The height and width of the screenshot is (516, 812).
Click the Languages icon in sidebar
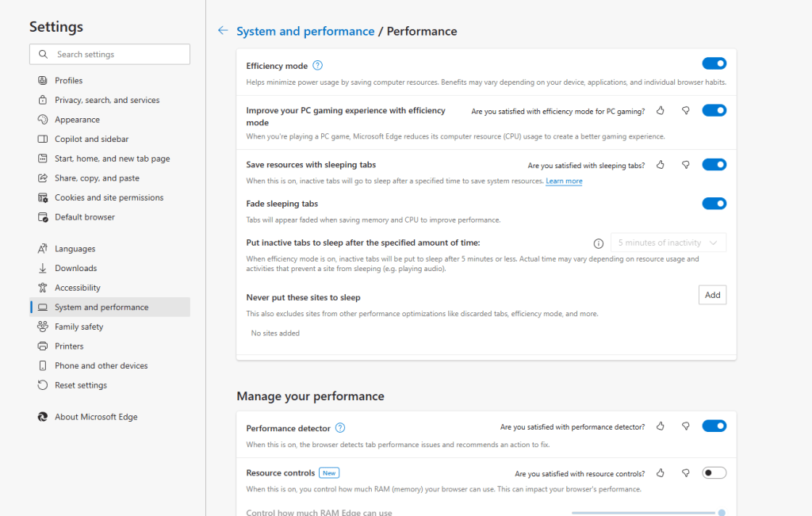click(x=43, y=249)
